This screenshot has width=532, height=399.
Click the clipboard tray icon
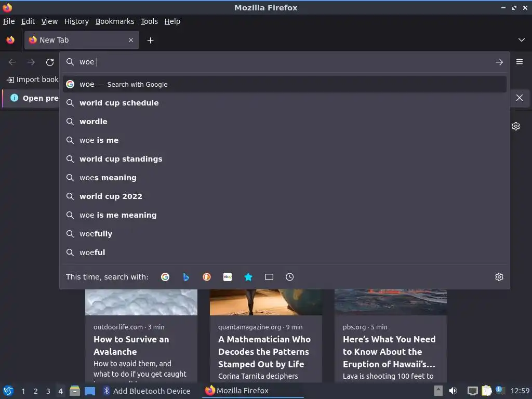(x=486, y=391)
